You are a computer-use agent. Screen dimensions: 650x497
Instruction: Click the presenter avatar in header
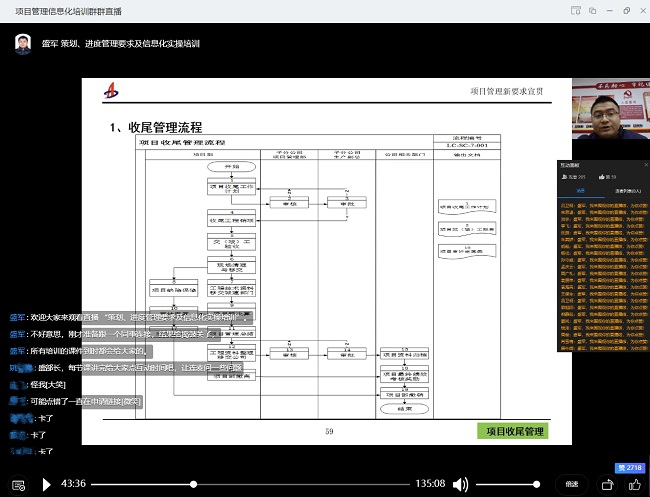(22, 44)
